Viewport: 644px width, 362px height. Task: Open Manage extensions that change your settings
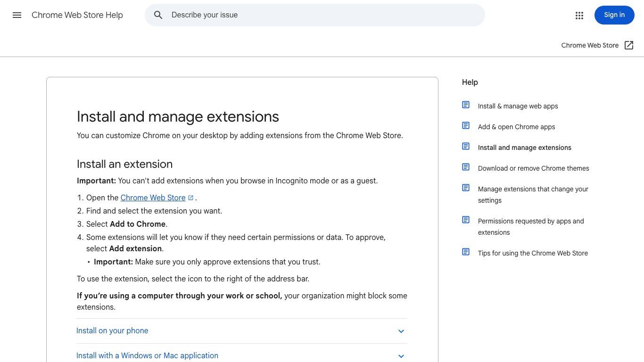pyautogui.click(x=533, y=195)
